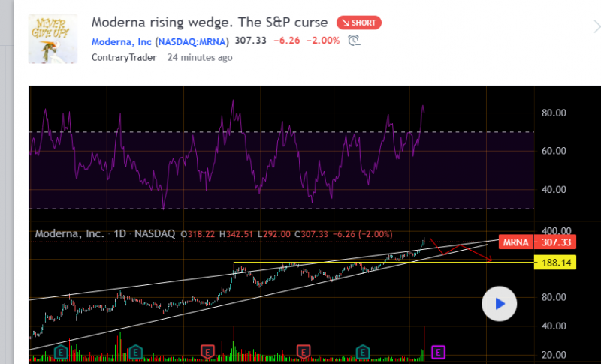Viewport: 601px width, 364px height.
Task: Click the red SHORT badge
Action: click(x=359, y=23)
